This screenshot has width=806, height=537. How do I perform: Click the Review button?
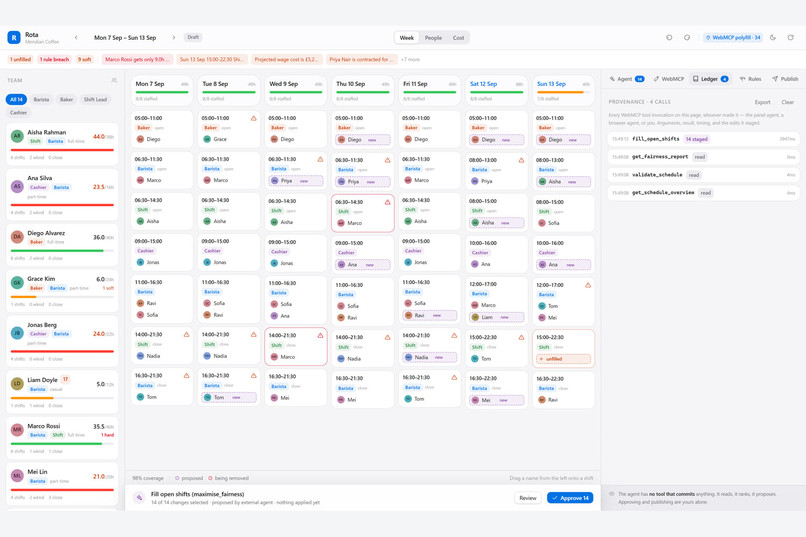click(x=527, y=497)
